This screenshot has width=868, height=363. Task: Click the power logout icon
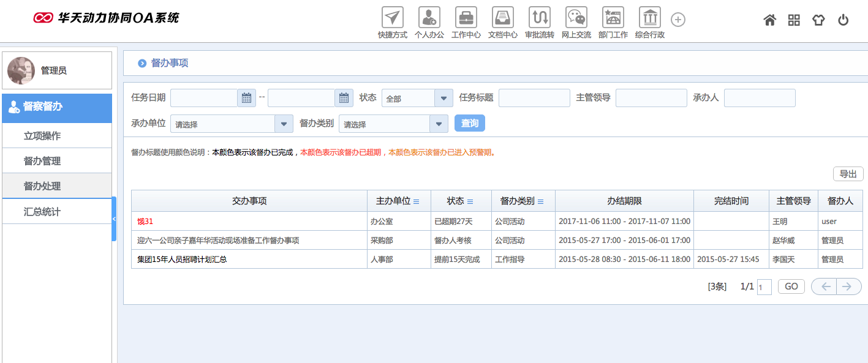(843, 20)
